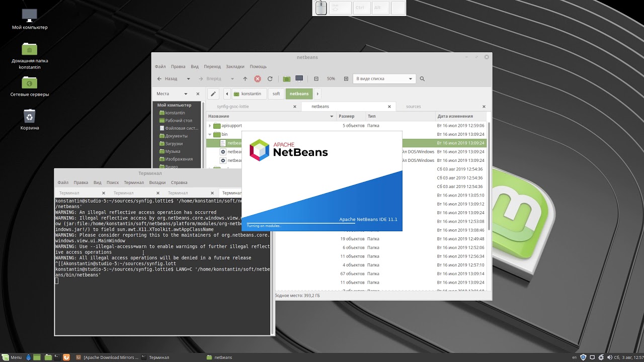Switch to Apache Download Mirrors taskbar window
644x362 pixels.
(x=107, y=357)
